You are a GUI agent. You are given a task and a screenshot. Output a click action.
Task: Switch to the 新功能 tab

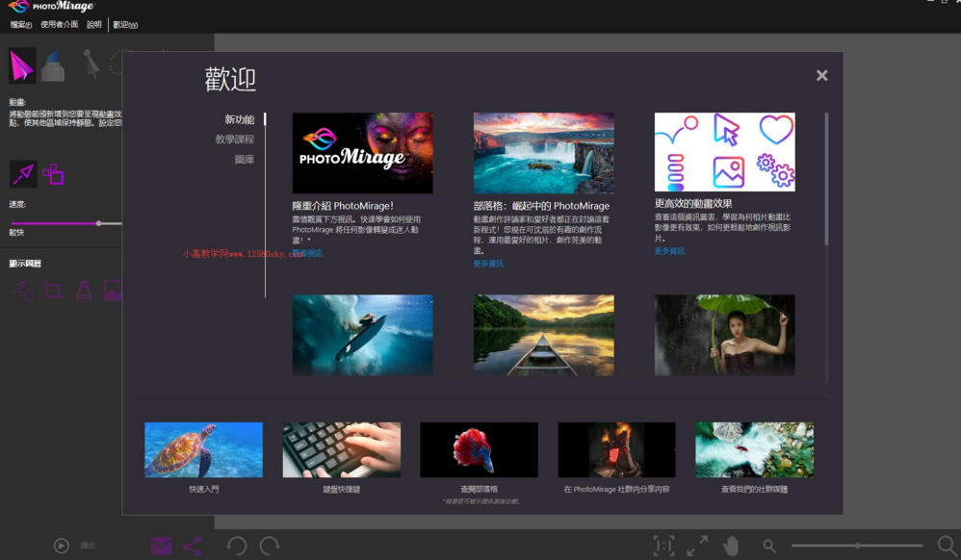point(239,119)
